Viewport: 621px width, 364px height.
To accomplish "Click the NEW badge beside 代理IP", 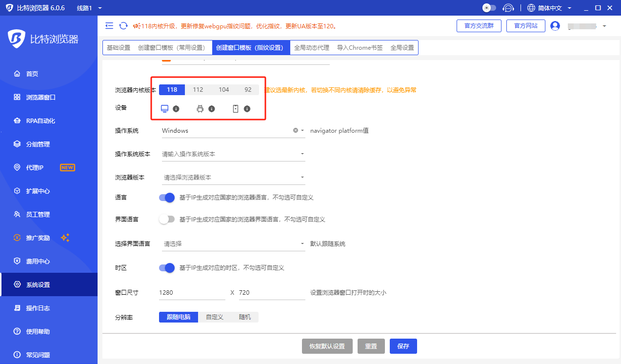I will coord(67,168).
